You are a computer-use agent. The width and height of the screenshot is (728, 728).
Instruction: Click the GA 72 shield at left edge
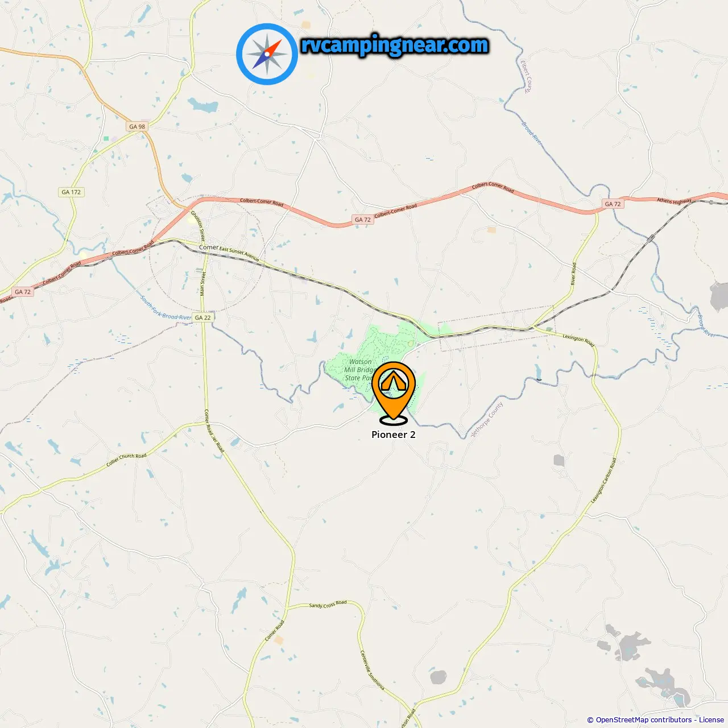[x=23, y=292]
